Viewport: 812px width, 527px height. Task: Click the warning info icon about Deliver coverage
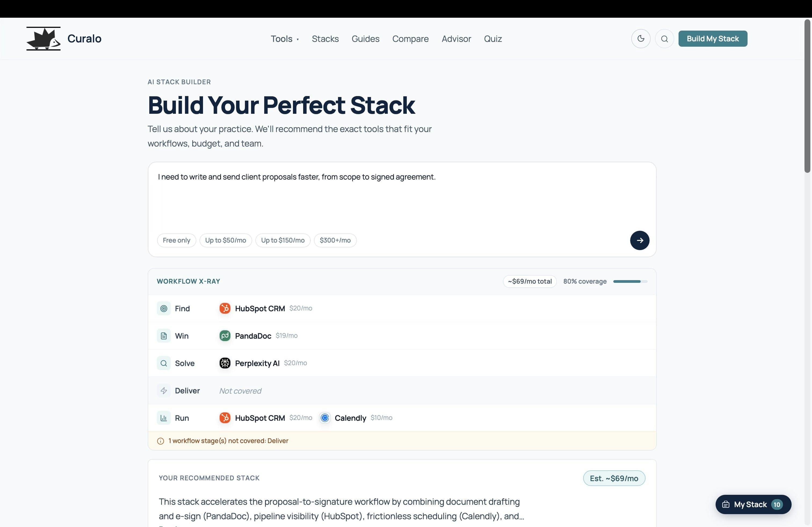click(161, 441)
